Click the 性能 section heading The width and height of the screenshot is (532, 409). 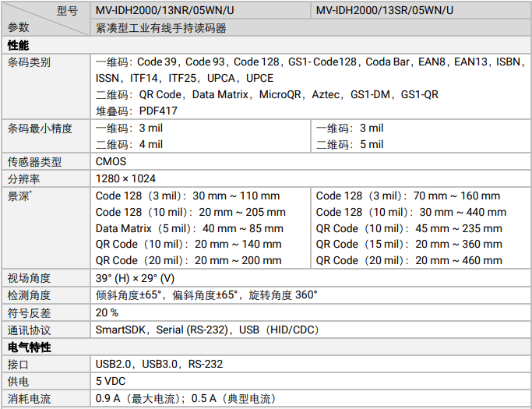18,45
